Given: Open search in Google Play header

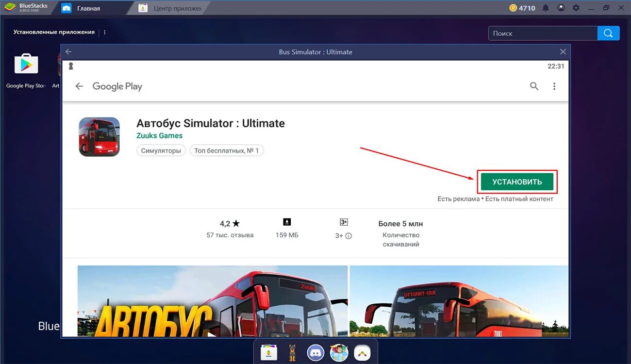Looking at the screenshot, I should pos(534,86).
